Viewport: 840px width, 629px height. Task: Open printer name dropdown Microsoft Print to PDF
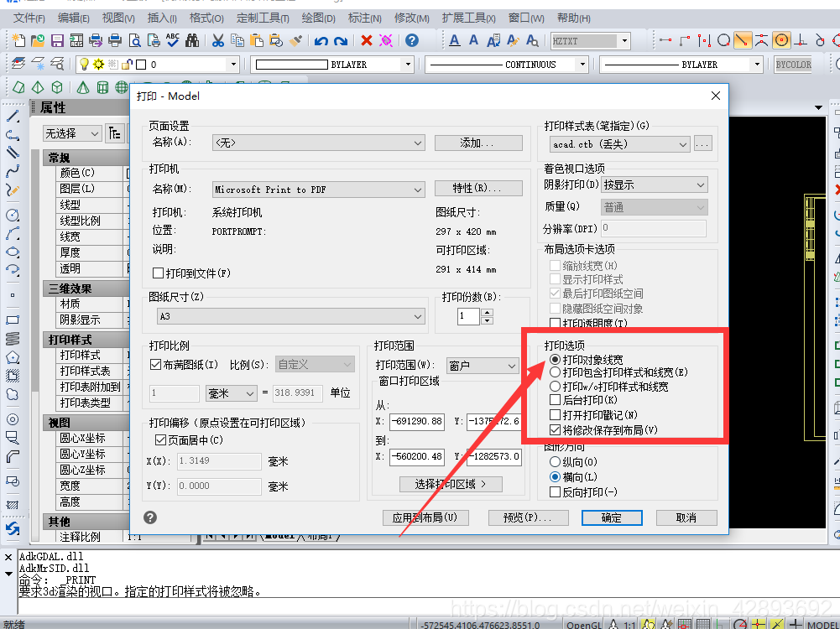319,190
